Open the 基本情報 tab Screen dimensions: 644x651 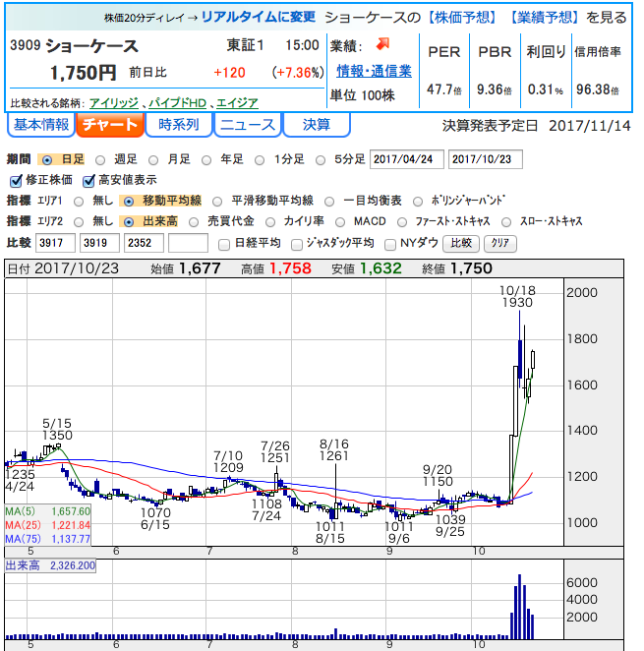(x=41, y=125)
